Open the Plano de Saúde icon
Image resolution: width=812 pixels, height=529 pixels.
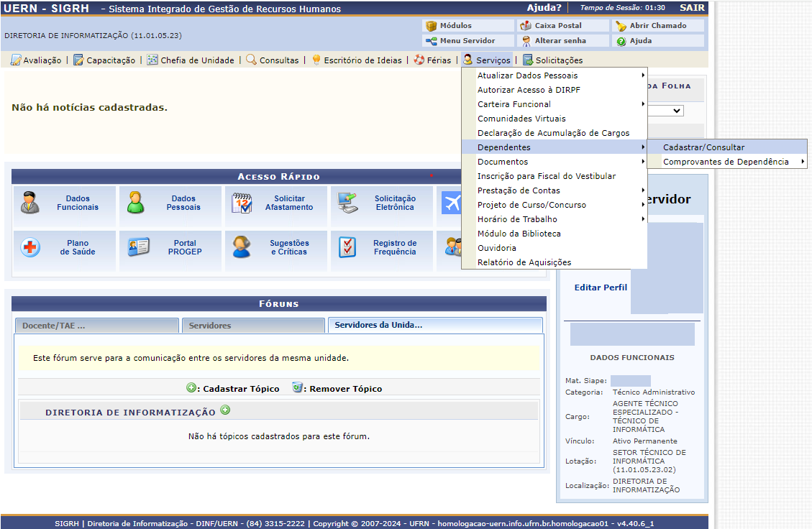(x=31, y=247)
